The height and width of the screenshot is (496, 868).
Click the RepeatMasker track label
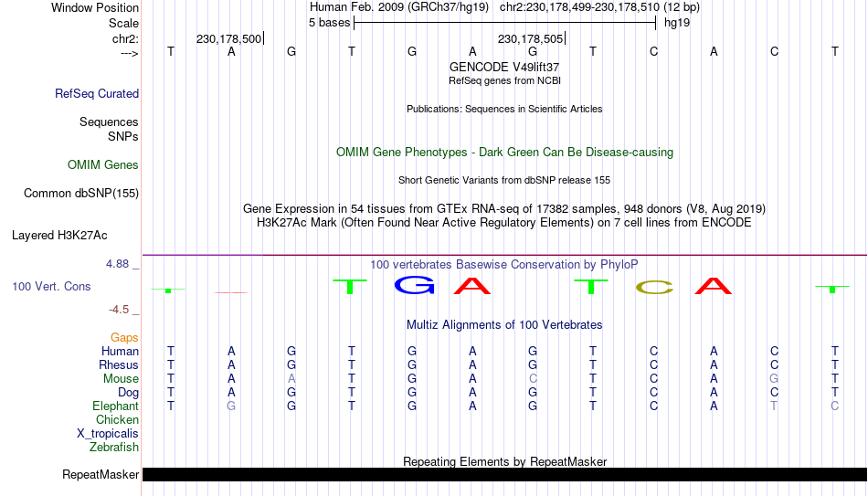[x=101, y=474]
